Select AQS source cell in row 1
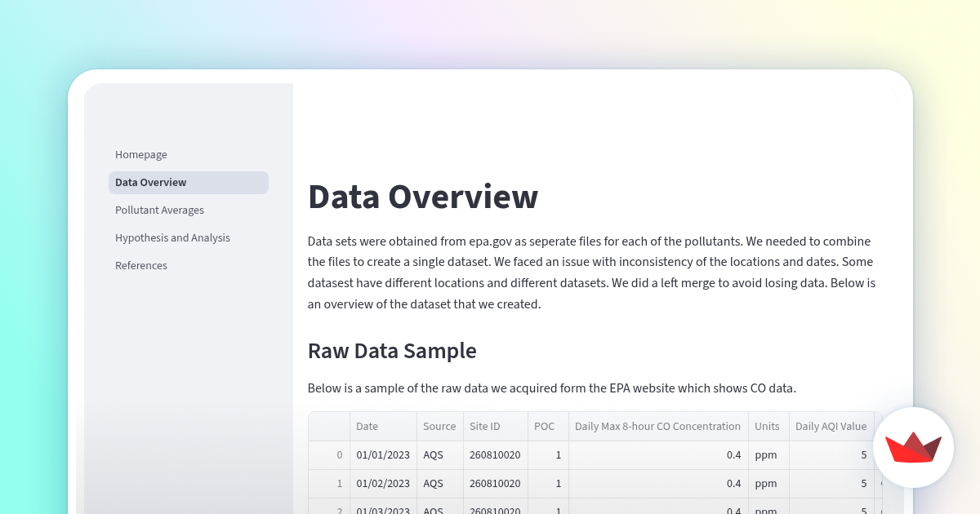This screenshot has width=980, height=514. [439, 484]
